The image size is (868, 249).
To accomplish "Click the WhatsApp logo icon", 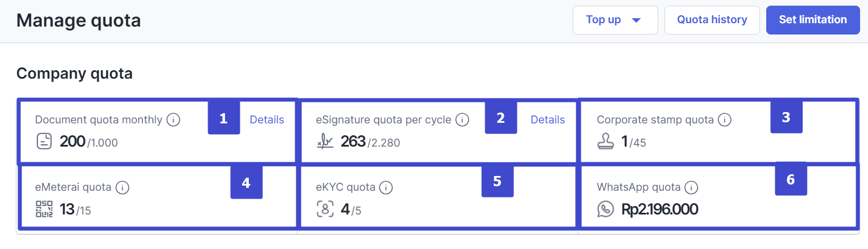I will [606, 209].
